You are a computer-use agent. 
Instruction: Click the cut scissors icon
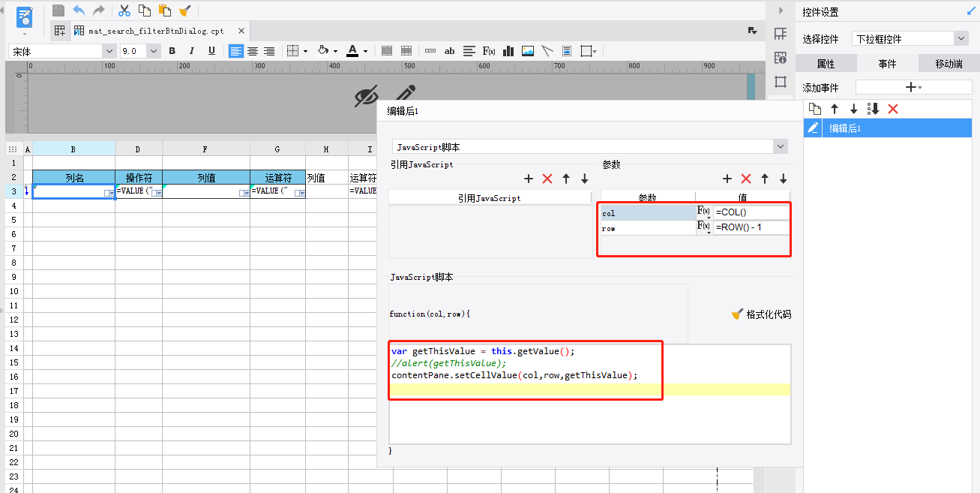(x=124, y=11)
